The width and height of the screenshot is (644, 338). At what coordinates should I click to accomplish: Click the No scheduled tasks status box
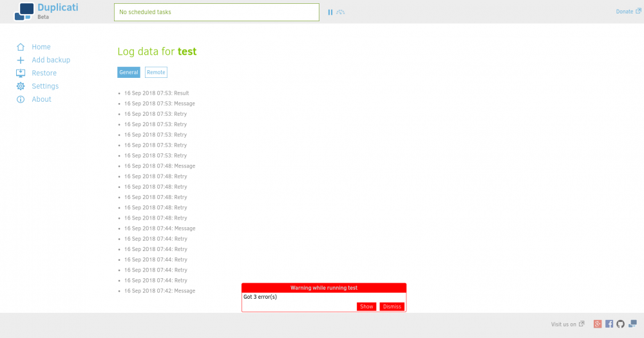pos(216,12)
